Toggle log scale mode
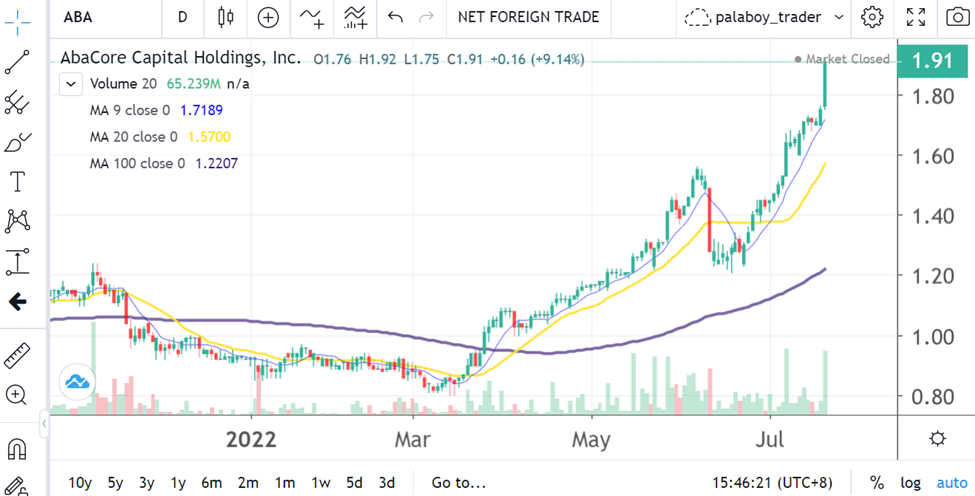Image resolution: width=975 pixels, height=496 pixels. 910,483
